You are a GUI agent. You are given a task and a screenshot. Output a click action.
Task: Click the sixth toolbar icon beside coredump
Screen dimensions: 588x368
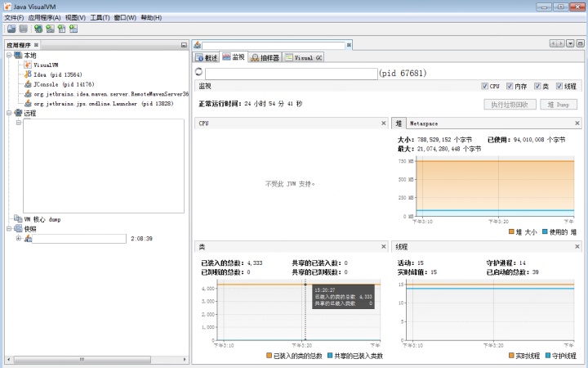pyautogui.click(x=73, y=29)
